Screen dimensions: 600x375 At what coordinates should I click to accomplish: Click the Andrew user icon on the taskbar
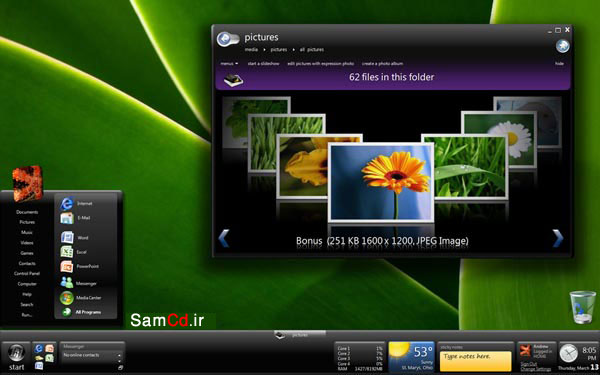click(525, 351)
